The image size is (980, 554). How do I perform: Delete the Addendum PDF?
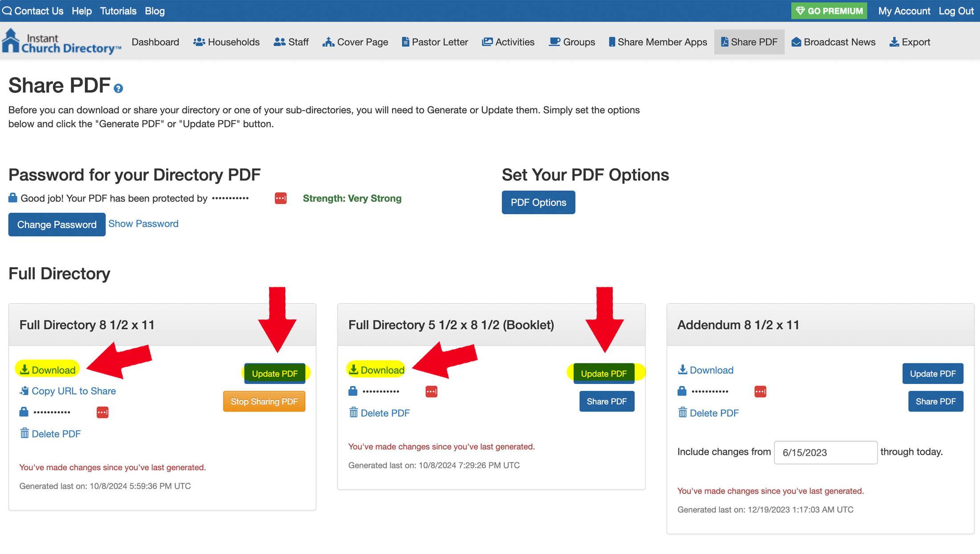tap(708, 413)
